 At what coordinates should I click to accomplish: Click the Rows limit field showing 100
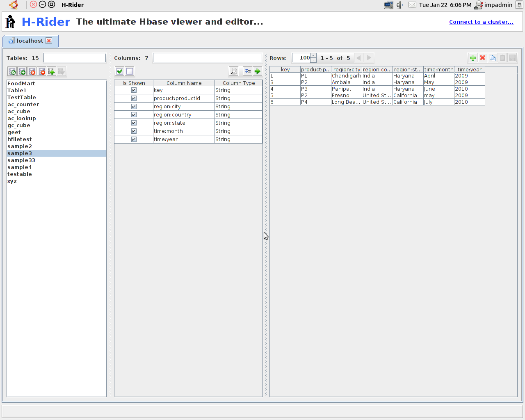(x=301, y=58)
